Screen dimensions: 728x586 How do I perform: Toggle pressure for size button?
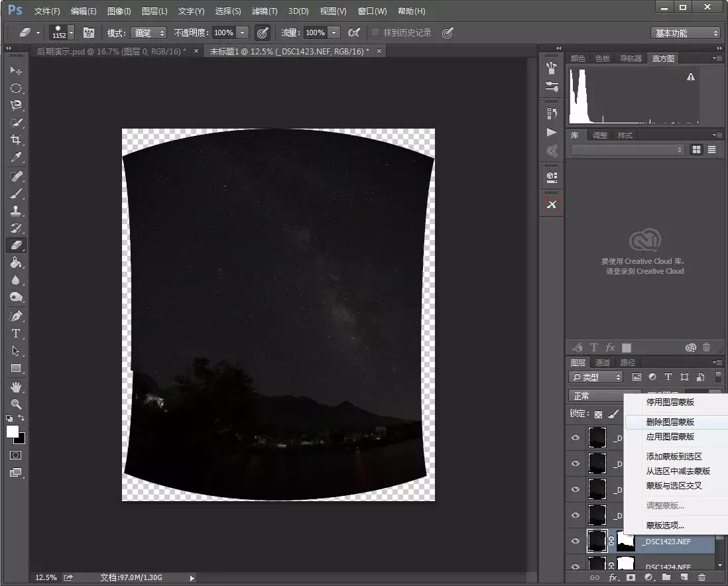pos(447,32)
